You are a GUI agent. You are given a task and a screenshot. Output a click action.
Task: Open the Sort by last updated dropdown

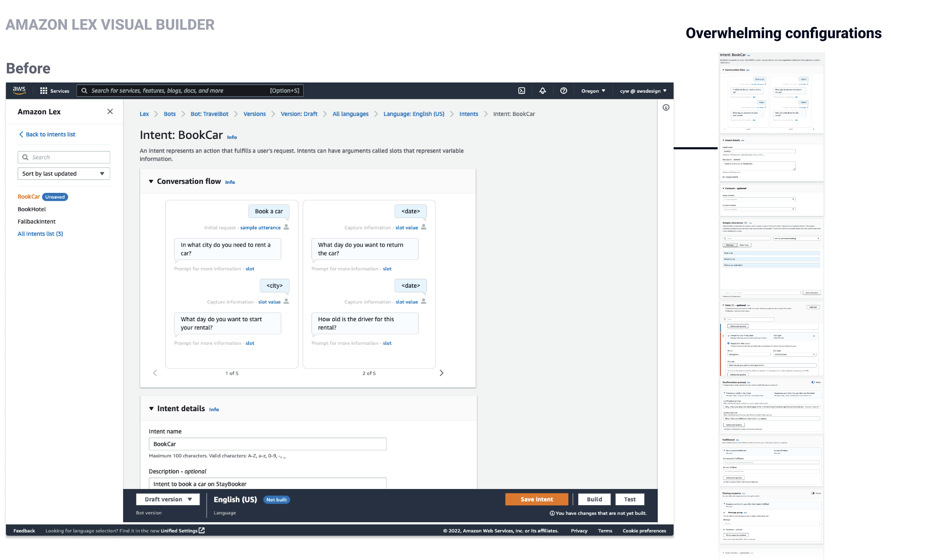(x=64, y=174)
